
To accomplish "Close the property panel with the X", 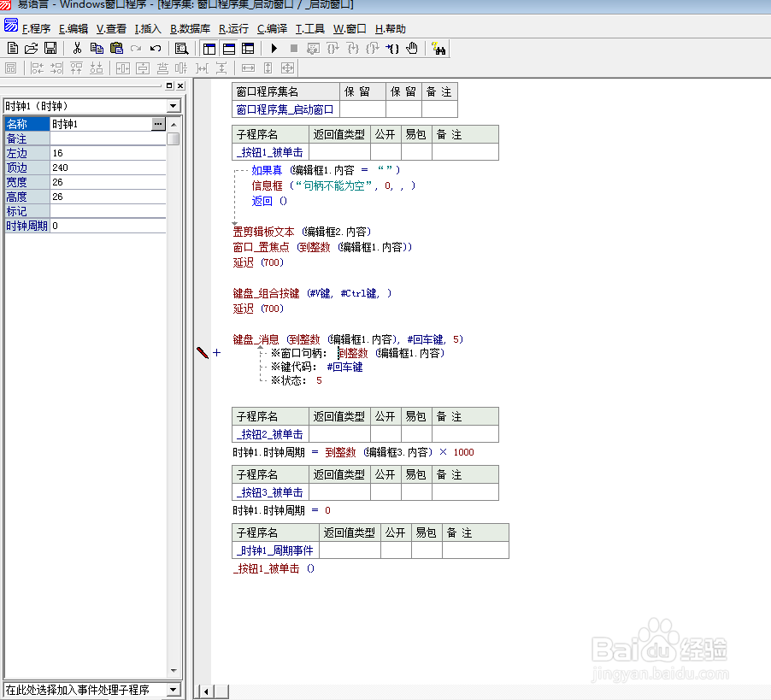I will click(180, 85).
